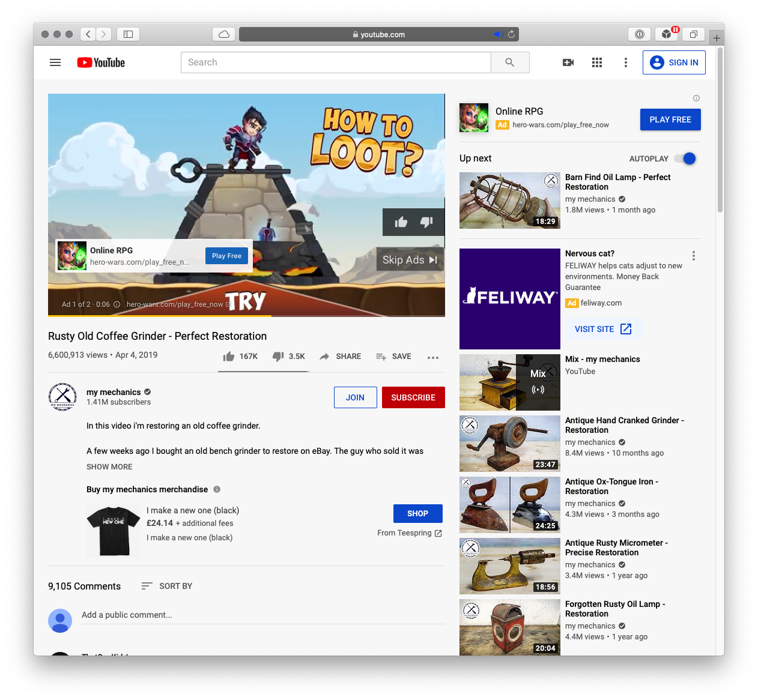Dislike the ad with the overlay thumbs down
This screenshot has height=700, width=758.
click(x=426, y=222)
